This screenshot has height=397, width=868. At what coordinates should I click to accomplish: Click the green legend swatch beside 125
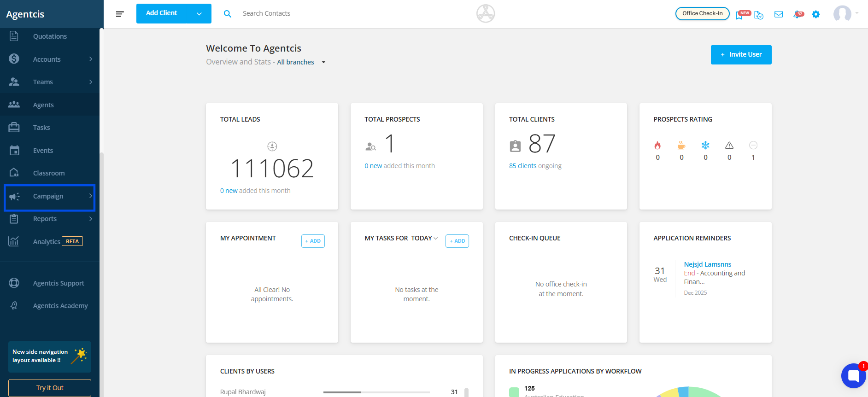coord(514,392)
